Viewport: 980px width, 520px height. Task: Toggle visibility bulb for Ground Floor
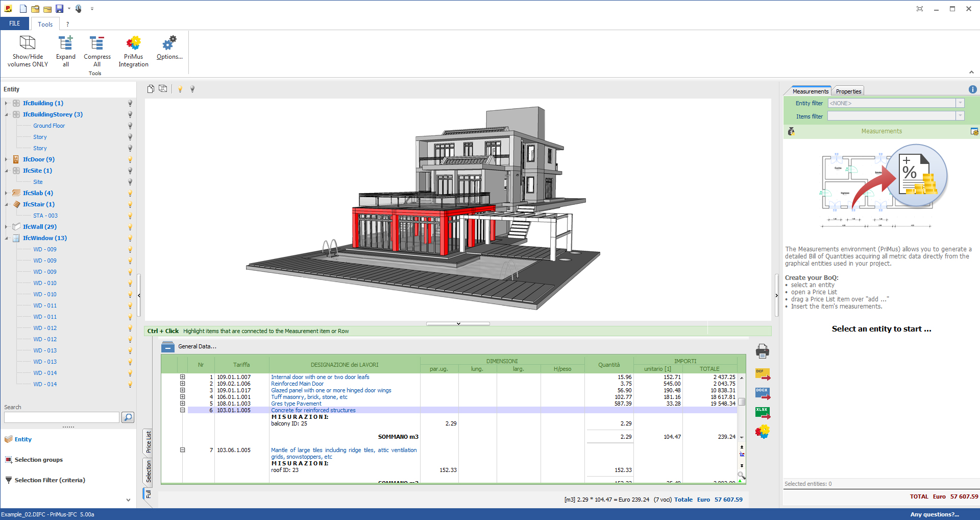(x=130, y=126)
